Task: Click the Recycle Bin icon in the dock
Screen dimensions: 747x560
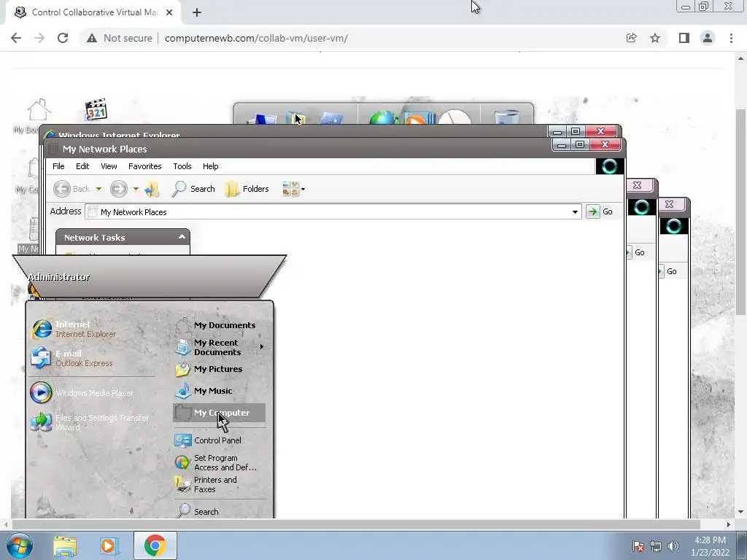Action: [506, 116]
